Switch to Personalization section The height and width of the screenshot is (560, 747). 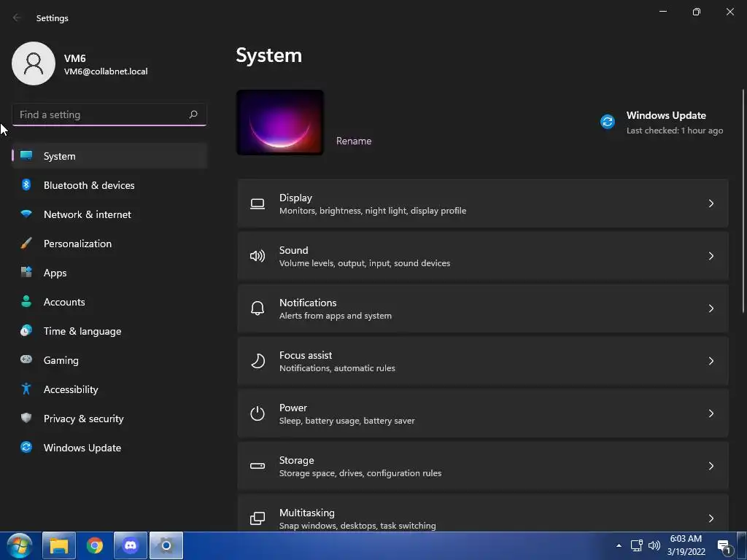[109, 244]
